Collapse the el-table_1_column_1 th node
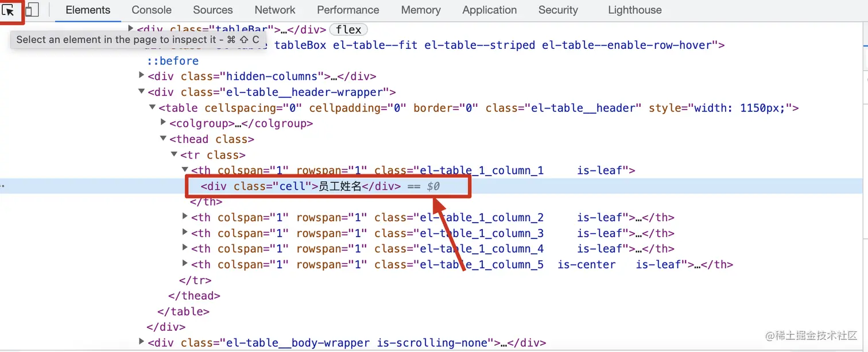Screen dimensions: 868x352 pyautogui.click(x=185, y=170)
